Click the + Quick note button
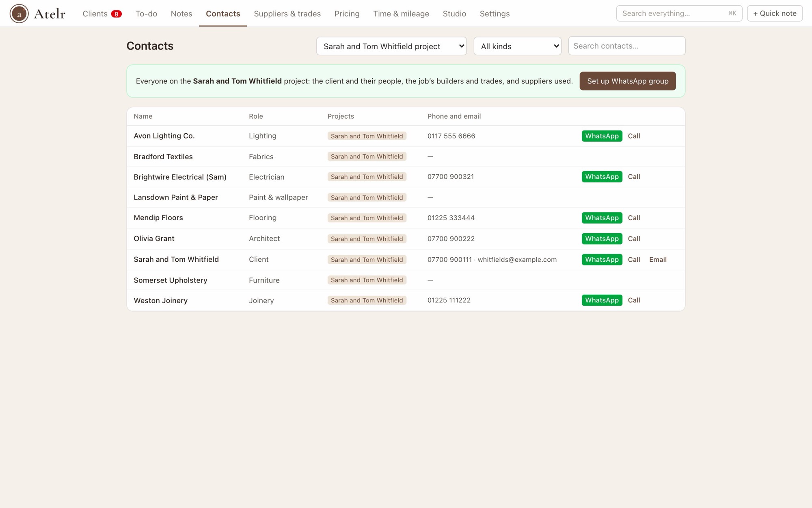Viewport: 812px width, 508px height. pyautogui.click(x=775, y=13)
